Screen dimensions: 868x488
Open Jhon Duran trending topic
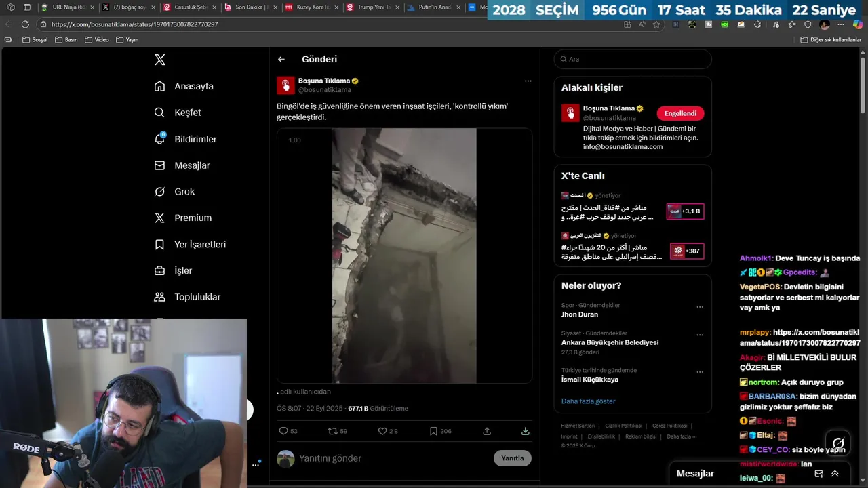[x=579, y=314]
